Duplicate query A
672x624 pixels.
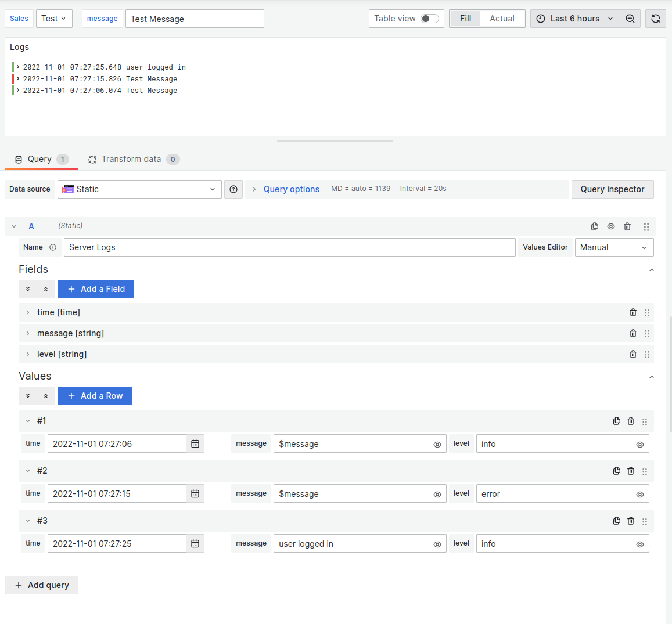pyautogui.click(x=594, y=226)
